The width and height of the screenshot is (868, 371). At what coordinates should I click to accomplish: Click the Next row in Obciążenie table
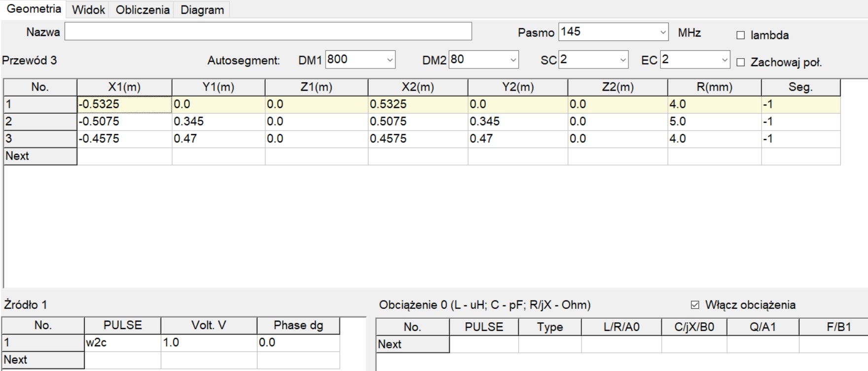click(x=412, y=344)
